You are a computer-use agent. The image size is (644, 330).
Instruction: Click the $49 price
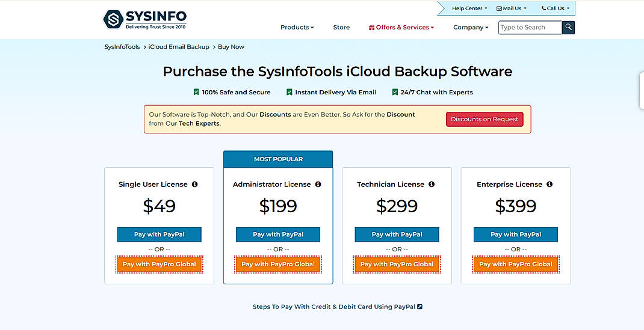click(159, 206)
